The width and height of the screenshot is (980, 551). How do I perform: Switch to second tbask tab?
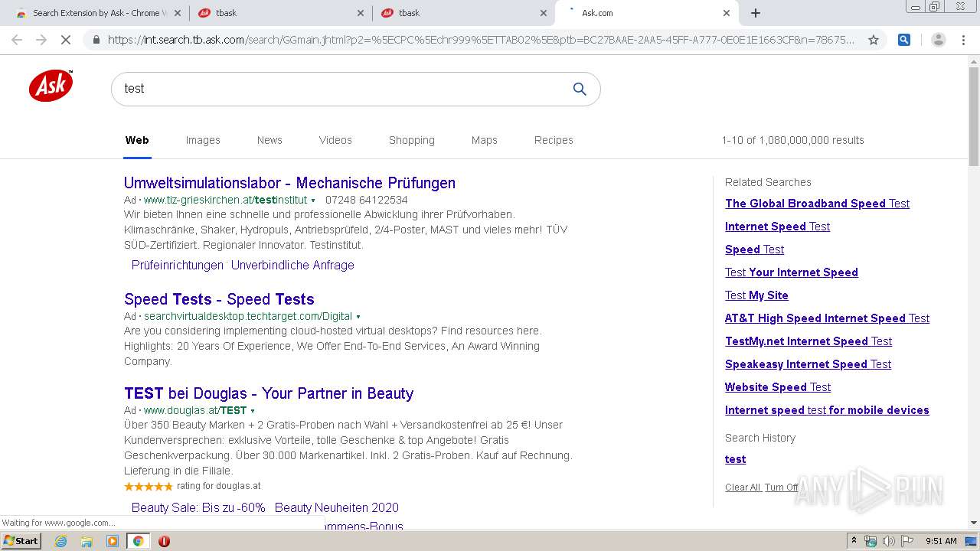coord(462,13)
